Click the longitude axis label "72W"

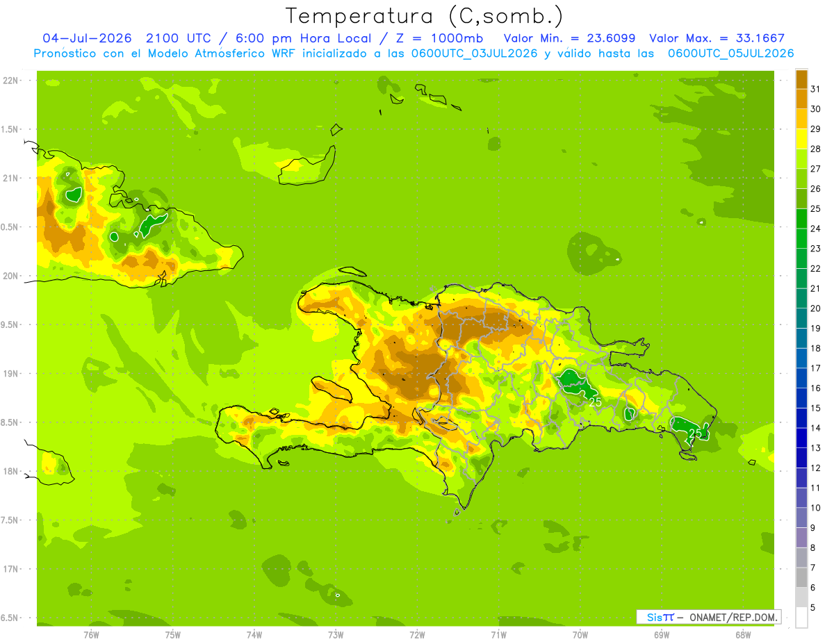click(417, 635)
